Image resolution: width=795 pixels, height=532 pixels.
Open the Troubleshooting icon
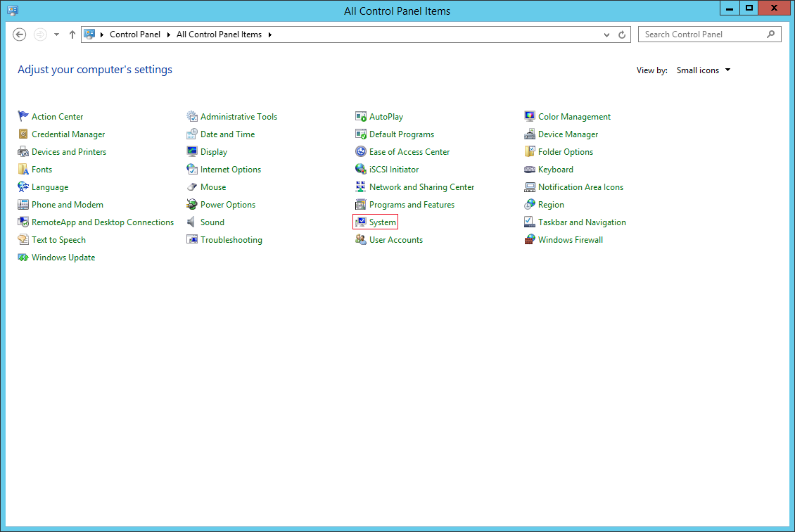pos(191,239)
